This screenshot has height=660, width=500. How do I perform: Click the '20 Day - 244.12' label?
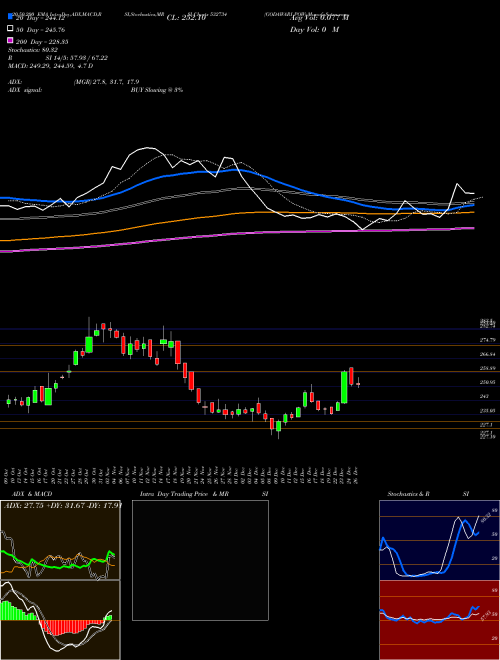click(41, 18)
